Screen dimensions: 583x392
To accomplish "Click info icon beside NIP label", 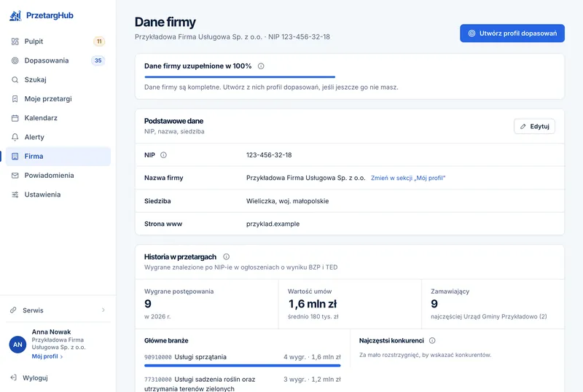I will pyautogui.click(x=163, y=154).
